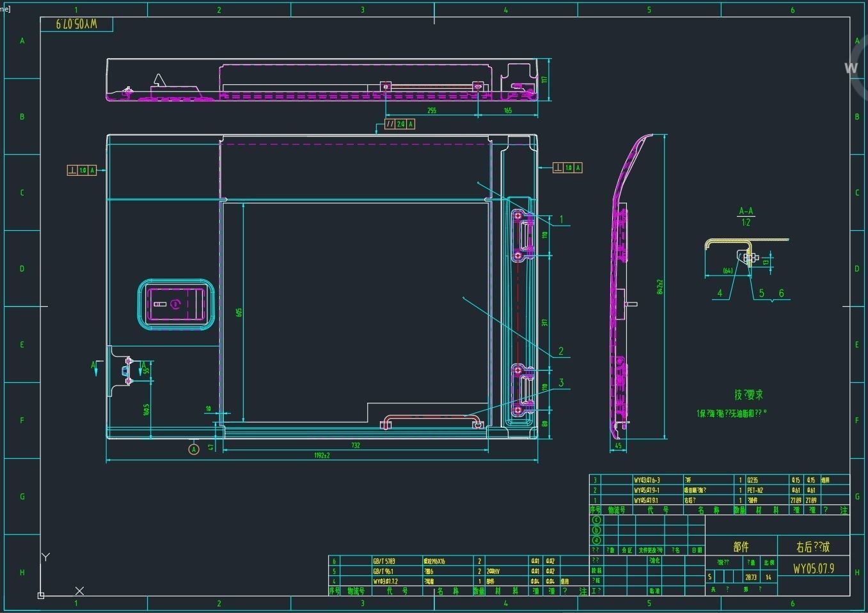Select the 165 dimension in top view
868x613 pixels.
point(507,111)
